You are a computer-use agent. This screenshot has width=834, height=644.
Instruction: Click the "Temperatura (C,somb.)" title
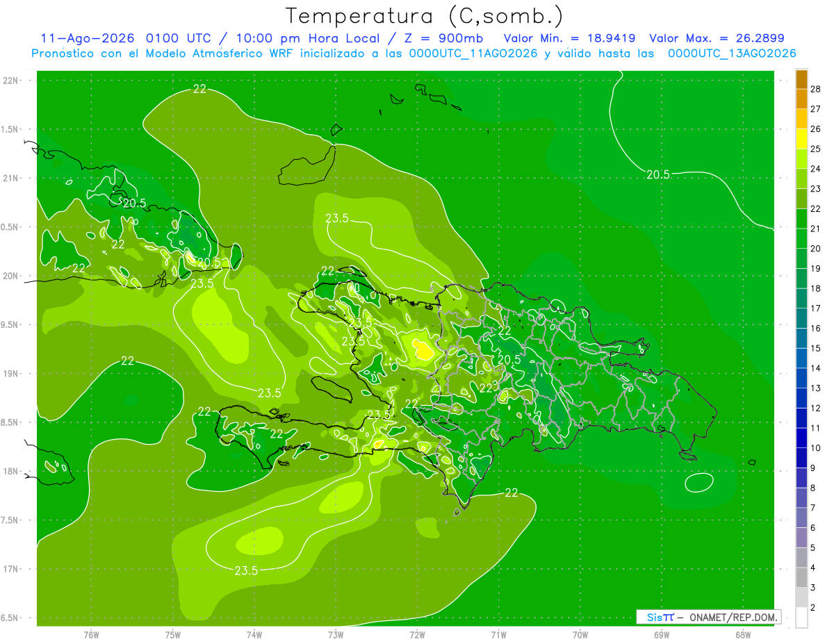coord(424,16)
